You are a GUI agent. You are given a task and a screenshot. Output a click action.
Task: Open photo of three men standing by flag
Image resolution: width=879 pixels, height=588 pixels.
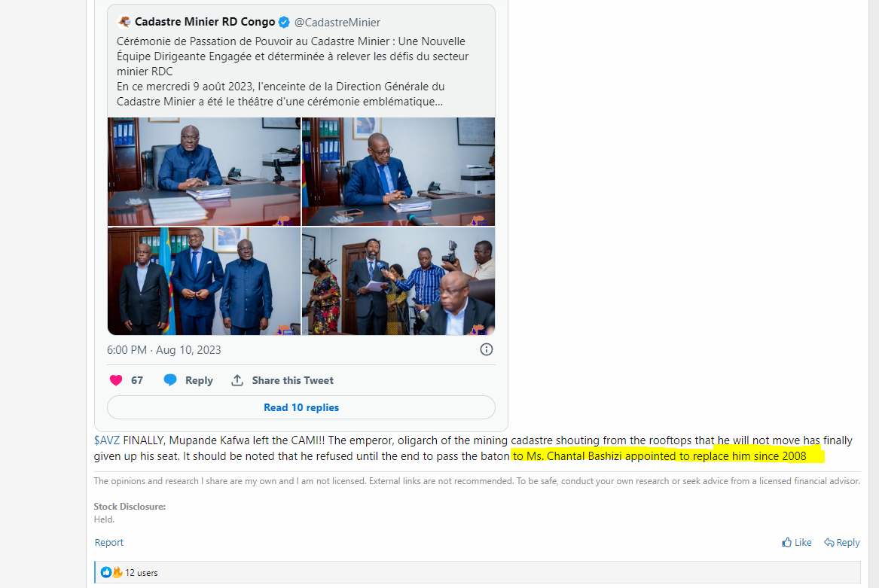[204, 281]
